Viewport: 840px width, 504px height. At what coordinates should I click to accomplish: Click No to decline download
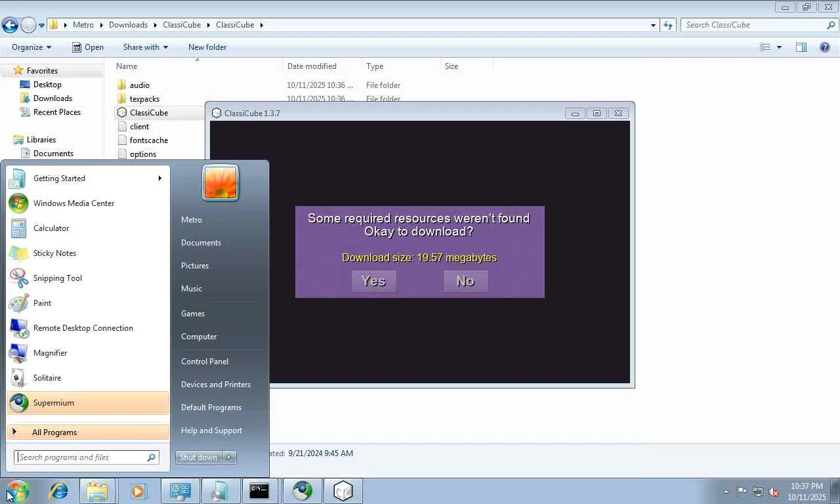tap(465, 281)
